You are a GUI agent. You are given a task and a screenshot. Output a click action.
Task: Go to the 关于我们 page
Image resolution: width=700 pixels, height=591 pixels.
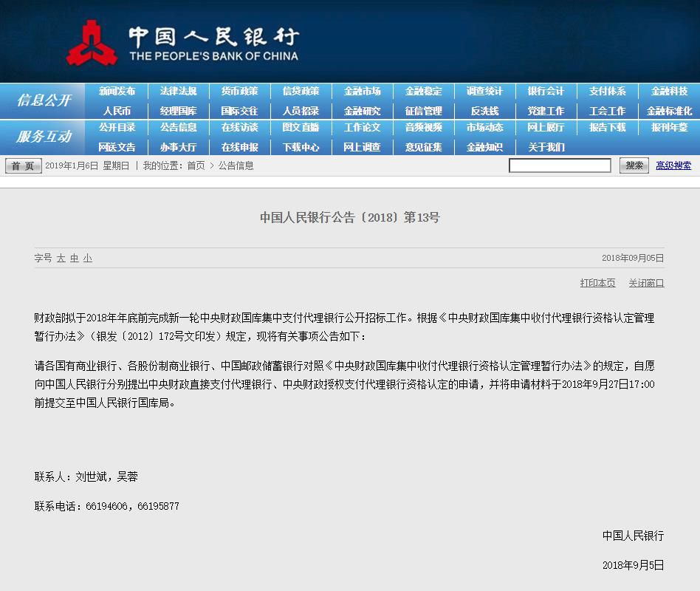coord(546,147)
